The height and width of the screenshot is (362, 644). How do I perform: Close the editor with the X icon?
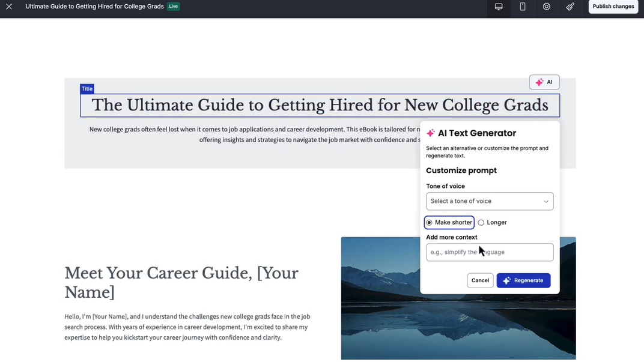pos(9,7)
